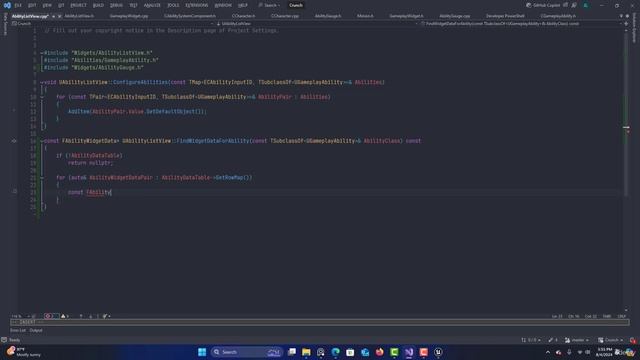Open the Output panel tab
The height and width of the screenshot is (360, 640).
click(36, 330)
